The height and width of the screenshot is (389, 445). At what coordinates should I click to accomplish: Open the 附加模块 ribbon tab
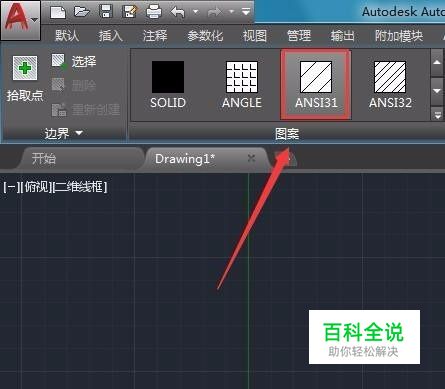(x=399, y=35)
